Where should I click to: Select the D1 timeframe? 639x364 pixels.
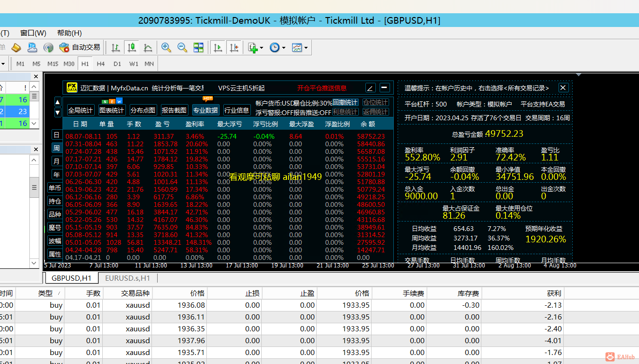click(x=117, y=64)
